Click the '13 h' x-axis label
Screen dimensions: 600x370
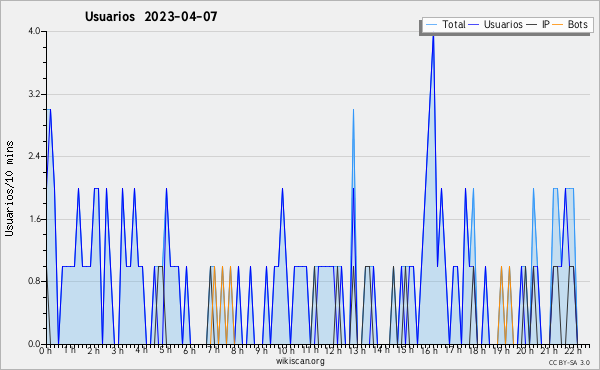tap(357, 351)
